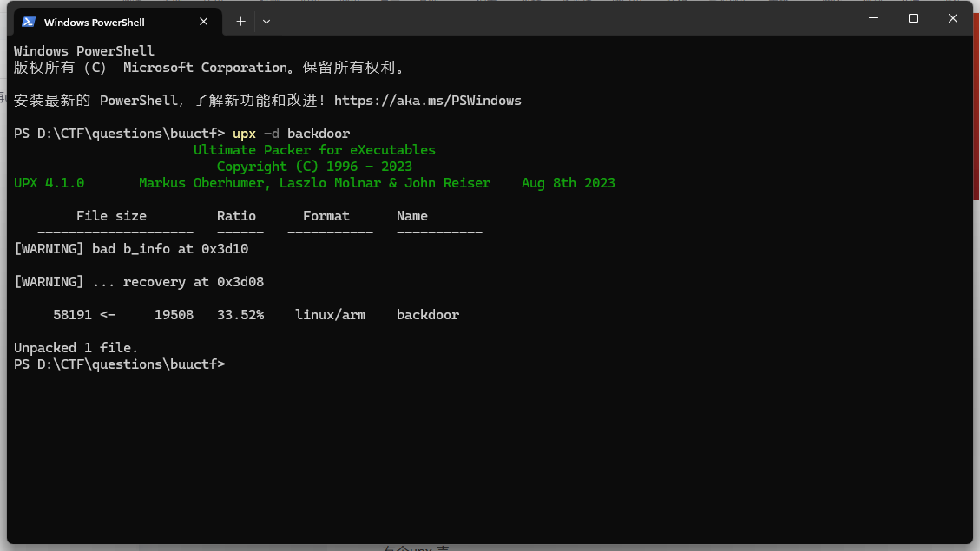Select the Windows PowerShell tab

point(117,22)
